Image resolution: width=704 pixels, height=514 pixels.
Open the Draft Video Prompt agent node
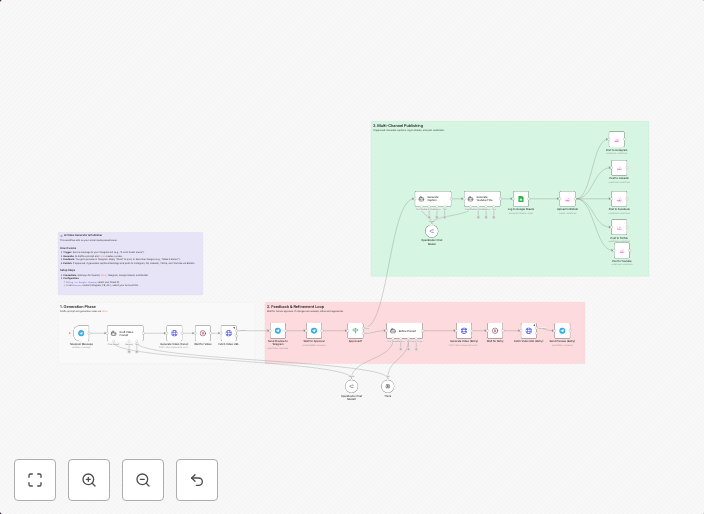125,332
